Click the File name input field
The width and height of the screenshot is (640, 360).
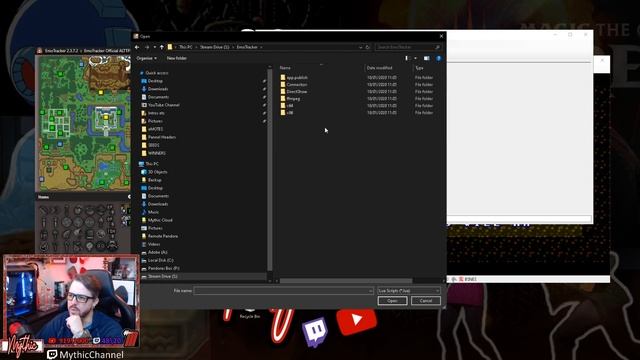pyautogui.click(x=283, y=291)
